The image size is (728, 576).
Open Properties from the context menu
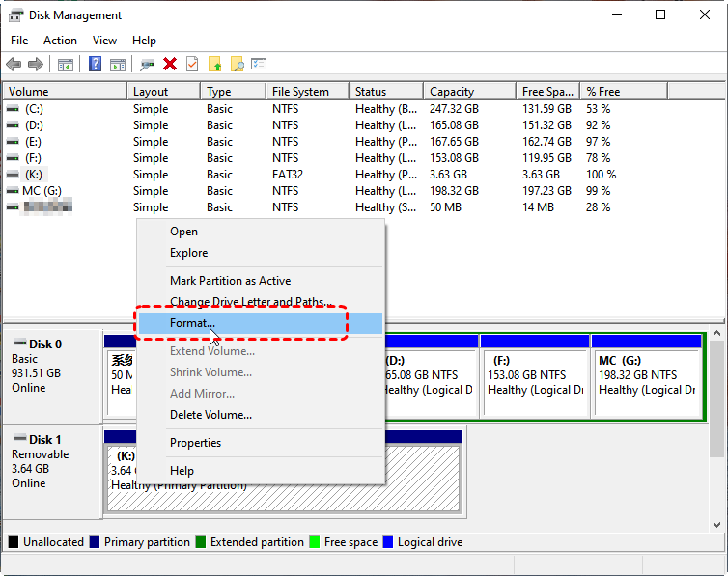pyautogui.click(x=261, y=443)
